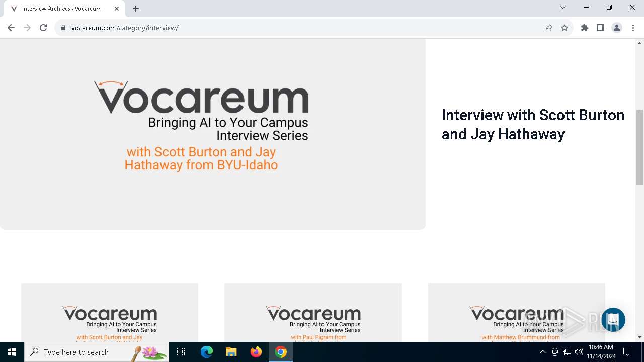
Task: Reload the Vocareum interview page
Action: pyautogui.click(x=43, y=28)
